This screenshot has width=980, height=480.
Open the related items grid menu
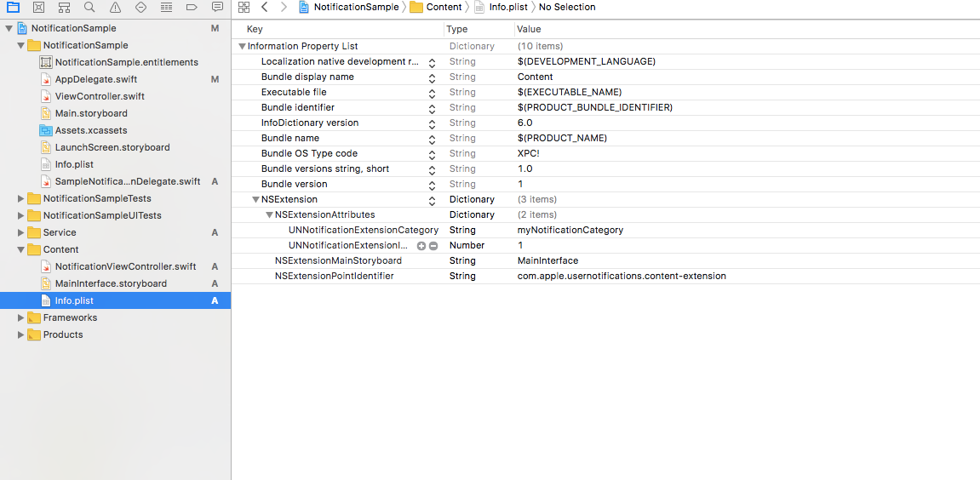pyautogui.click(x=244, y=8)
